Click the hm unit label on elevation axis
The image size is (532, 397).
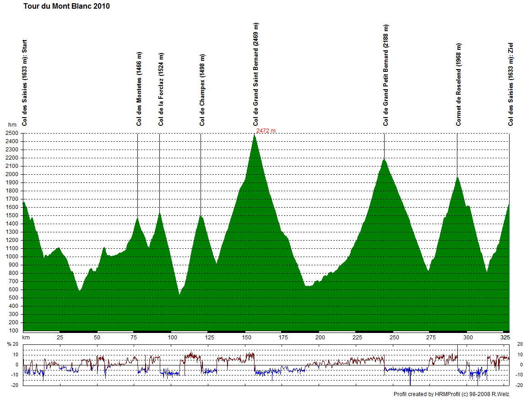click(x=12, y=125)
